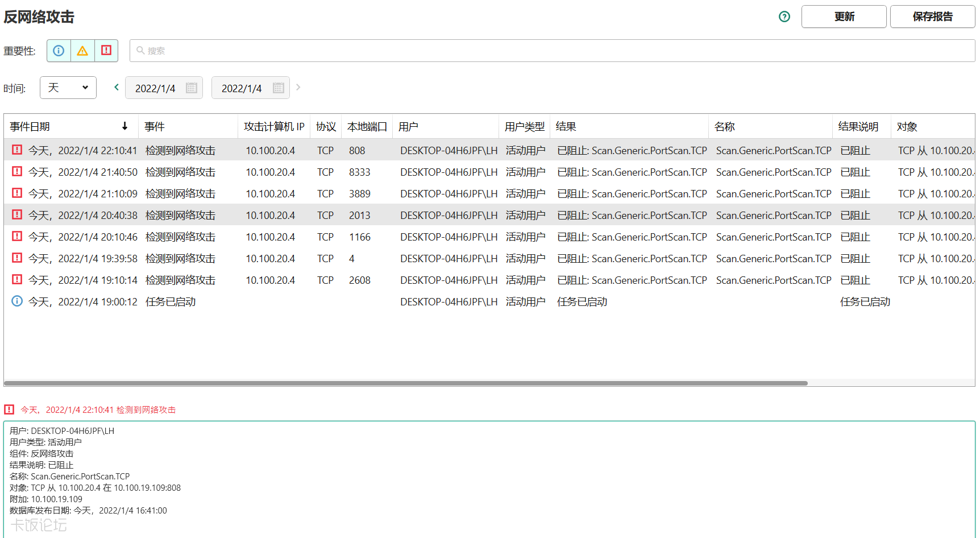Sort by 事件日期 column header
This screenshot has width=980, height=538.
[71, 126]
